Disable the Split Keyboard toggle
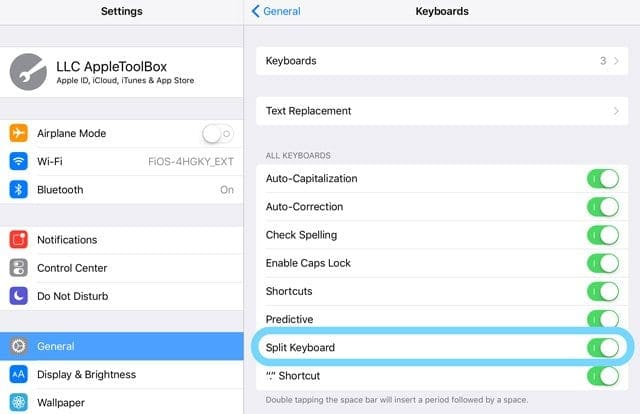This screenshot has height=414, width=640. [x=603, y=348]
